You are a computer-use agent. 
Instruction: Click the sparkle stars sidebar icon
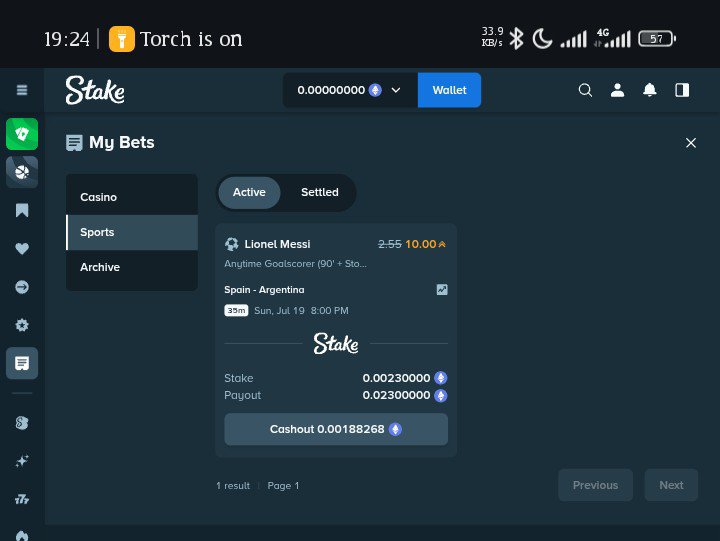click(x=22, y=461)
